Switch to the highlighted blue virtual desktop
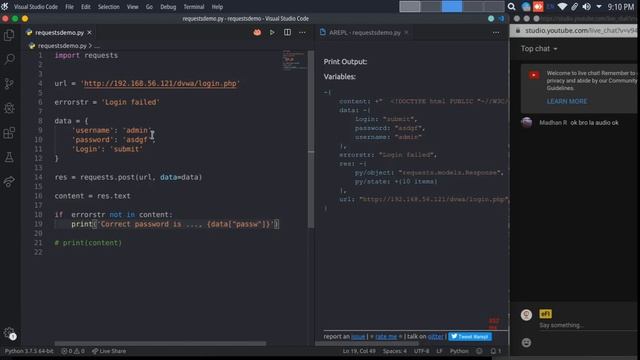This screenshot has height=360, width=640. 452,7
